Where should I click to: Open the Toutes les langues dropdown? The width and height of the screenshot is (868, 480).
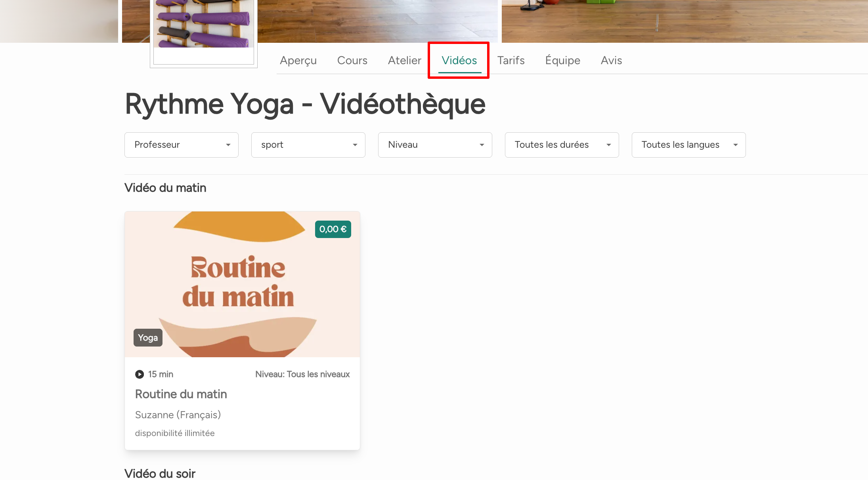click(x=689, y=145)
